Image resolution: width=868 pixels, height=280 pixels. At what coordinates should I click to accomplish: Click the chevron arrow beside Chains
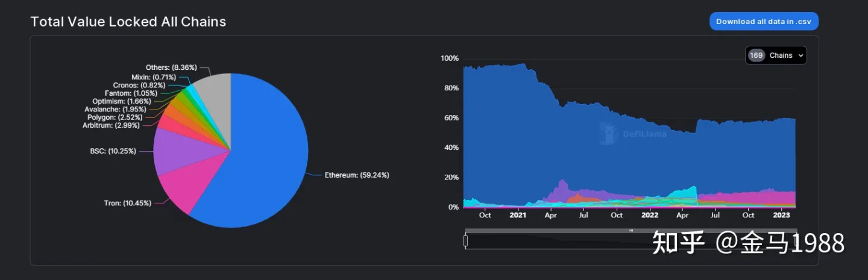[800, 55]
